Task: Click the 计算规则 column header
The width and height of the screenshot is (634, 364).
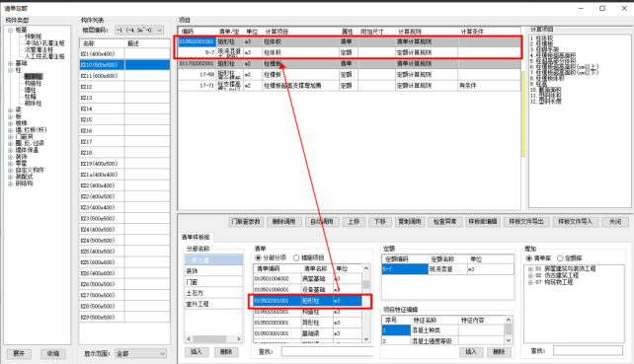Action: [x=427, y=32]
